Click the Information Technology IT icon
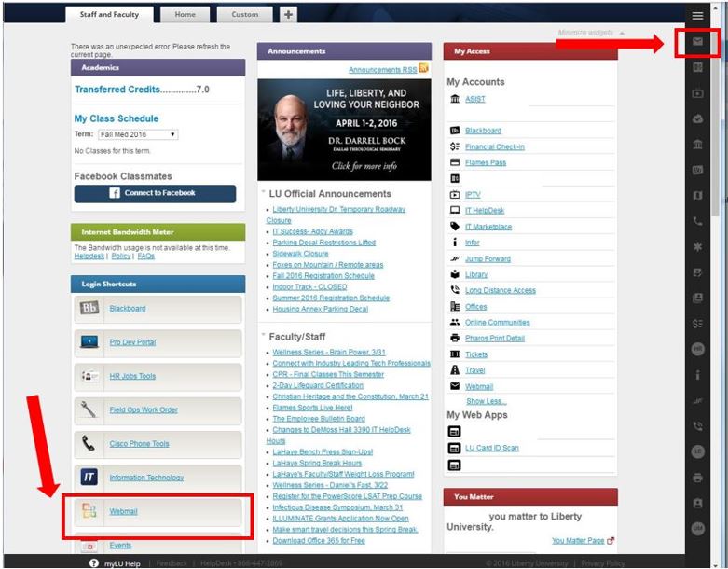The width and height of the screenshot is (728, 569). click(x=89, y=477)
